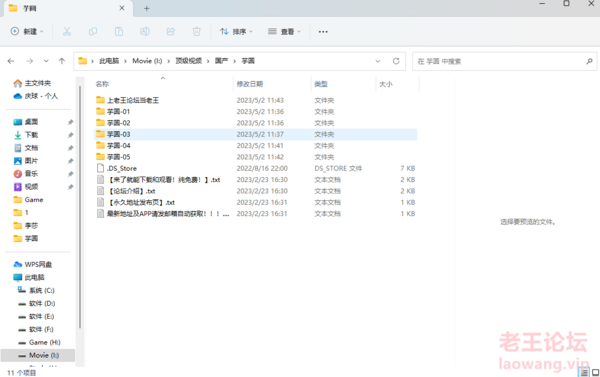This screenshot has width=600, height=377.
Task: Select the first folder dated 11:43
Action: [256, 100]
